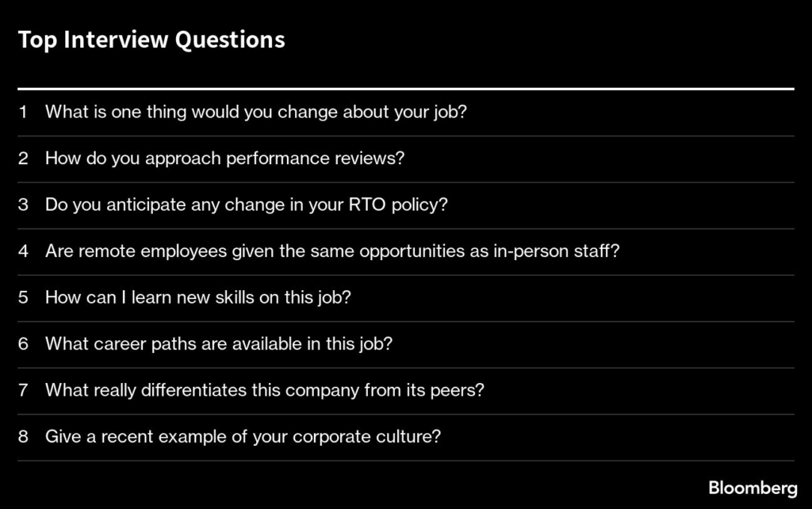This screenshot has height=509, width=812.
Task: Click the Bloomberg logo
Action: pyautogui.click(x=753, y=488)
